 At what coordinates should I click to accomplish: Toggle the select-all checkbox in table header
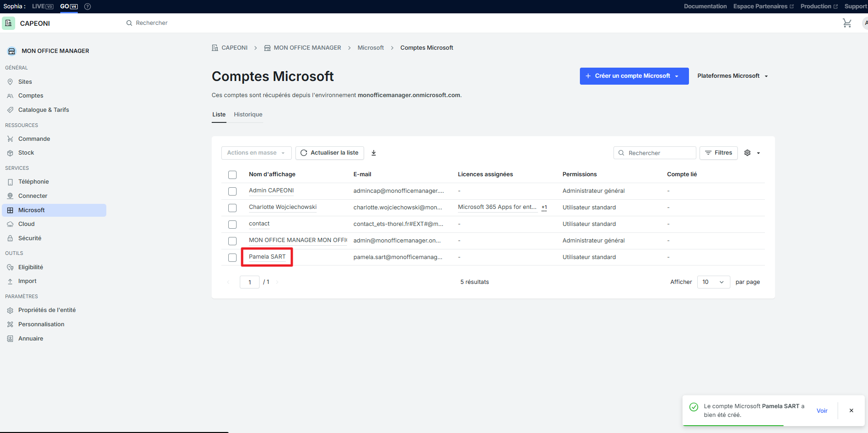pyautogui.click(x=232, y=175)
